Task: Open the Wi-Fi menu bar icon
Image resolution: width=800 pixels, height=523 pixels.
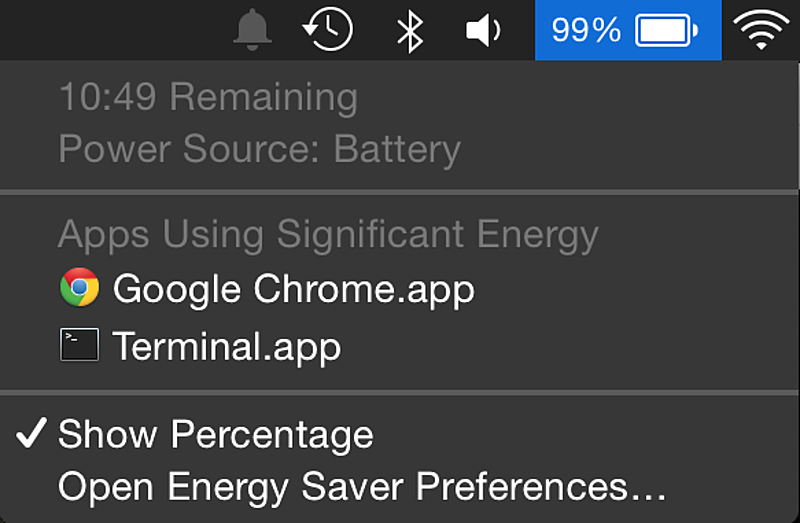Action: pos(761,29)
